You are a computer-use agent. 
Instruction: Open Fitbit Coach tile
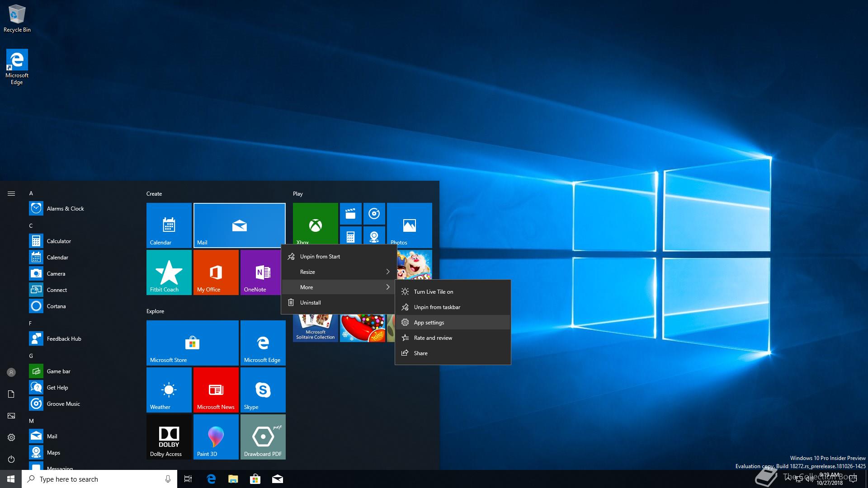[169, 272]
